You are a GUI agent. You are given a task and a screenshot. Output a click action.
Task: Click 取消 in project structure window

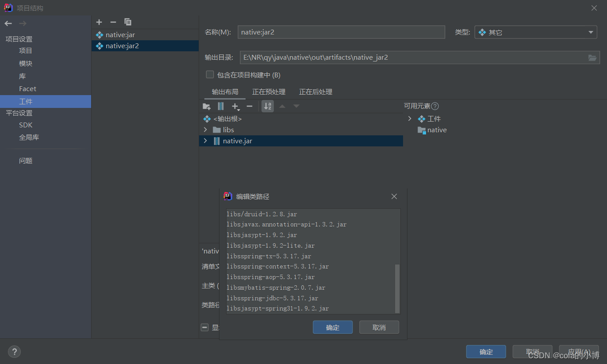532,352
